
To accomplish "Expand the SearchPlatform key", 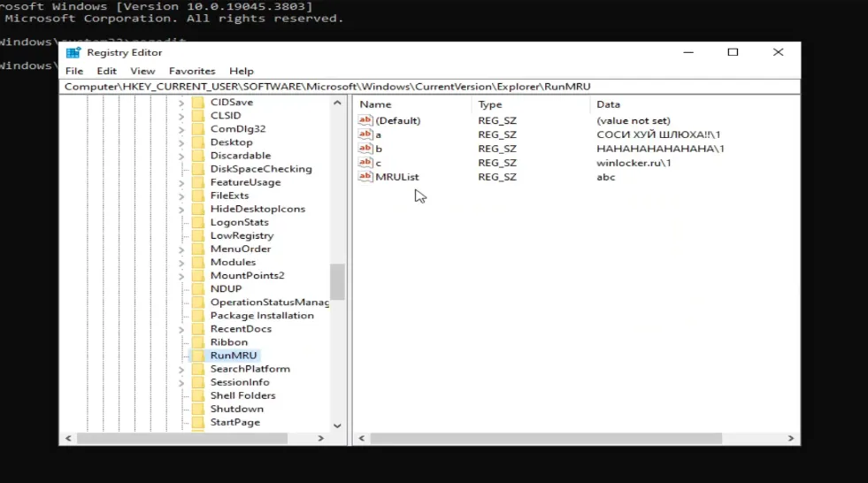I will tap(181, 369).
